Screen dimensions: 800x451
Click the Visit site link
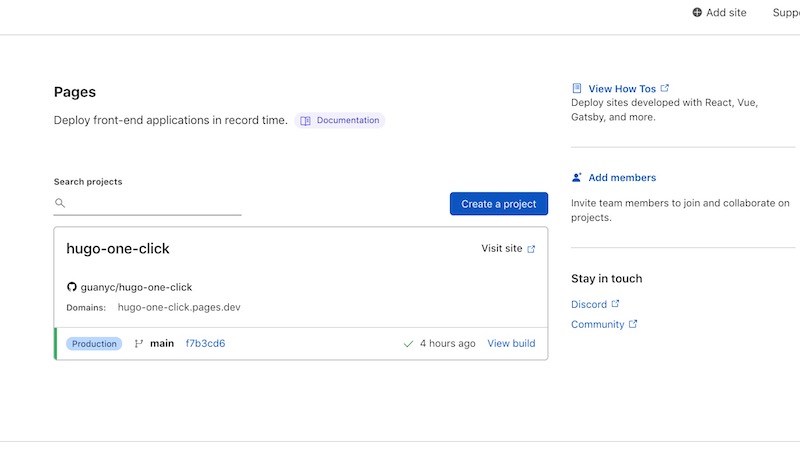coord(508,248)
